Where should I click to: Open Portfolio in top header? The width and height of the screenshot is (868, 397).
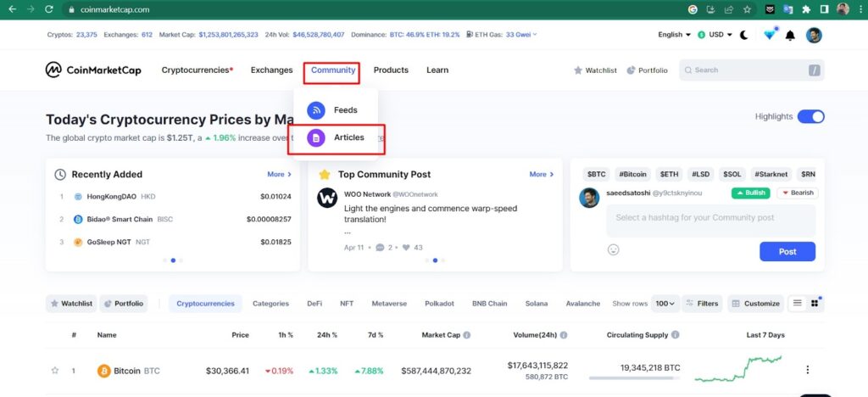pos(647,70)
